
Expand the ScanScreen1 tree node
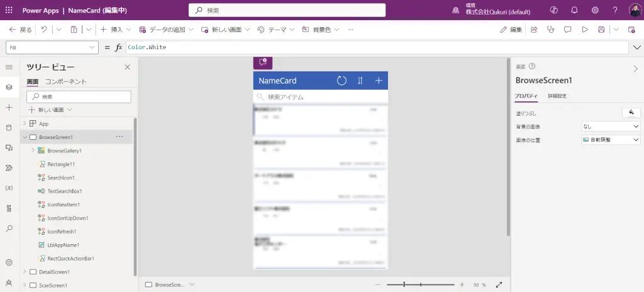coord(25,285)
